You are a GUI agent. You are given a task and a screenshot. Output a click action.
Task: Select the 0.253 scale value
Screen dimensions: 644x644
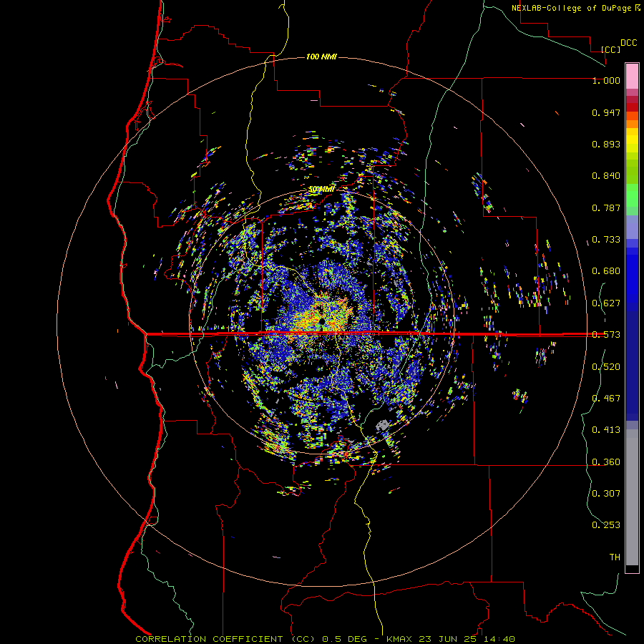[x=606, y=525]
